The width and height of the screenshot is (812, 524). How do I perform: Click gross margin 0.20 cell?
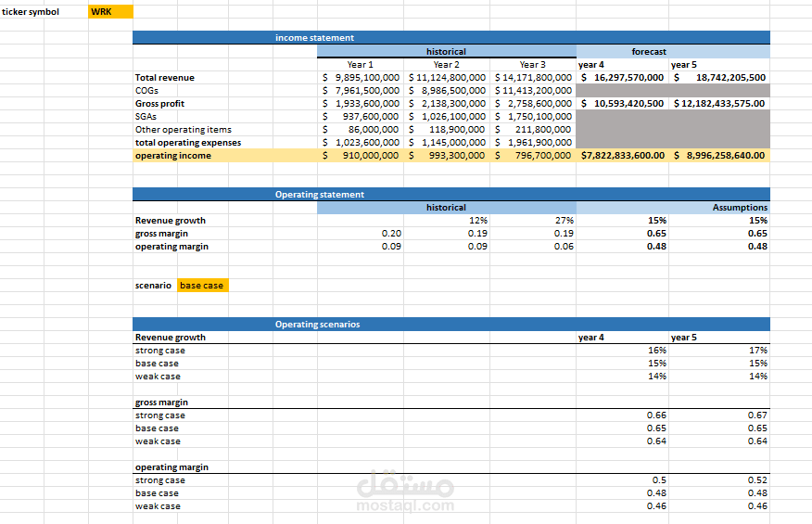coord(361,233)
